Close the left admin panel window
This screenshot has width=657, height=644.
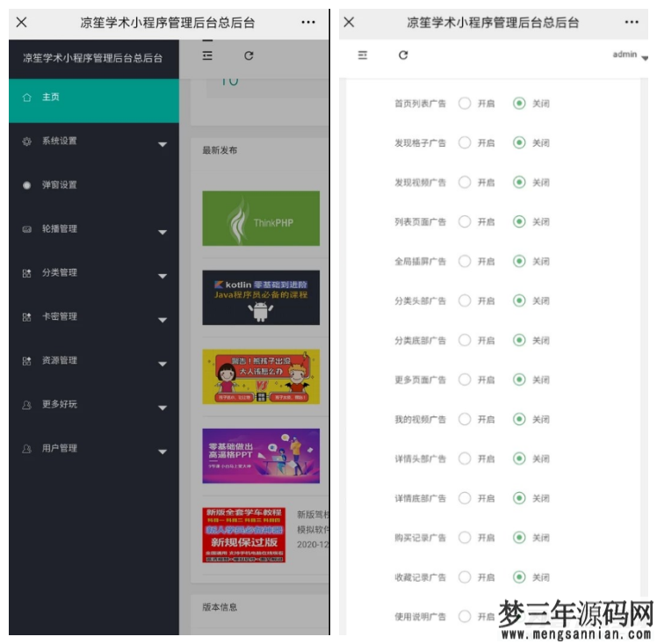coord(21,22)
